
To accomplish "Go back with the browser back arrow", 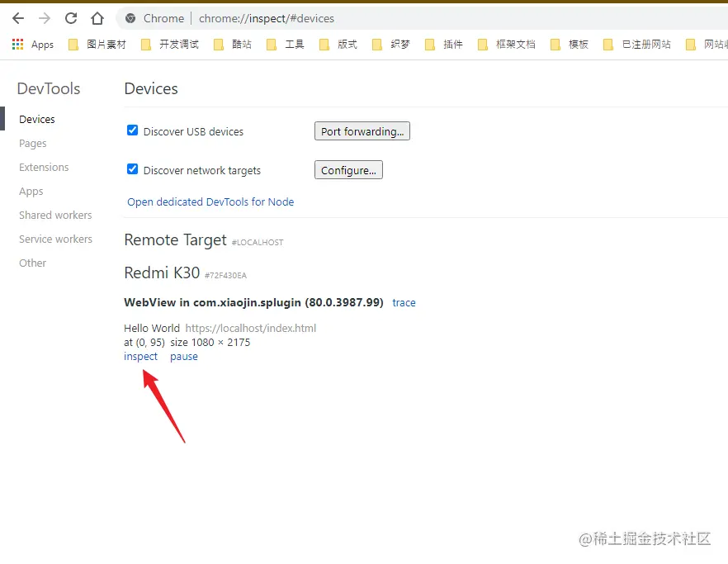I will [x=18, y=19].
